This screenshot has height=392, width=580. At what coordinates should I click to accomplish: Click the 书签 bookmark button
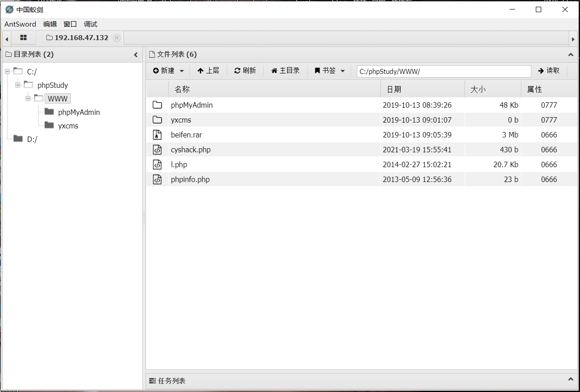325,71
